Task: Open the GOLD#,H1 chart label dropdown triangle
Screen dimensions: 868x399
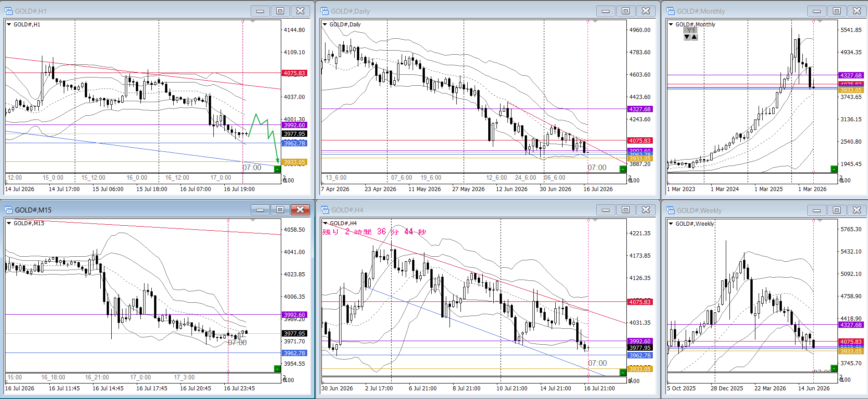Action: click(9, 25)
